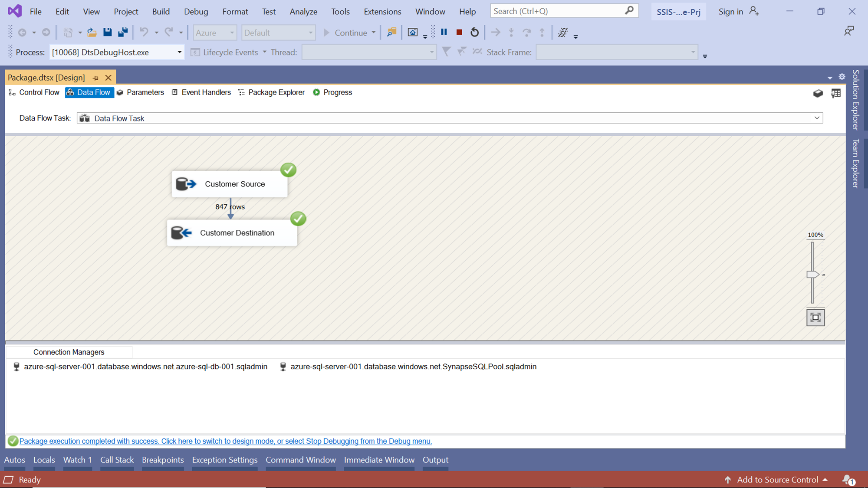868x488 pixels.
Task: Toggle pin on Package.dtsx tab
Action: [96, 78]
